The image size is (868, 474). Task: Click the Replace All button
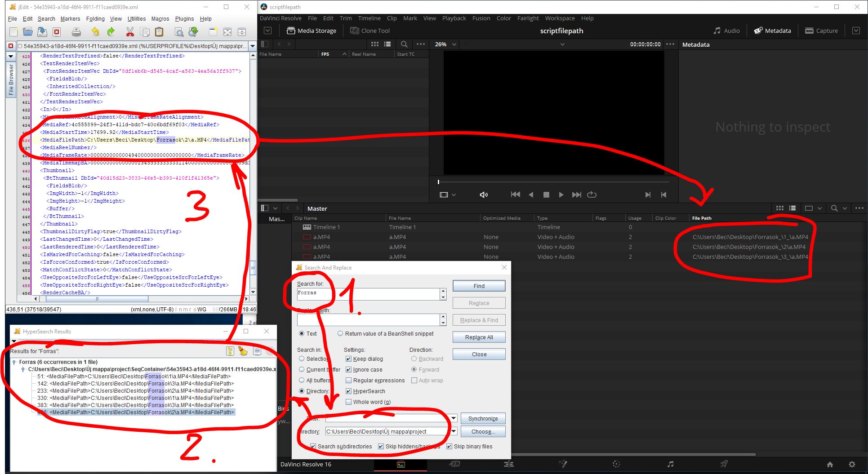479,337
